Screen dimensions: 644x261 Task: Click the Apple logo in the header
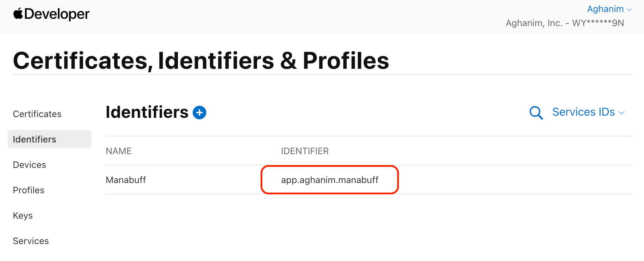(19, 13)
